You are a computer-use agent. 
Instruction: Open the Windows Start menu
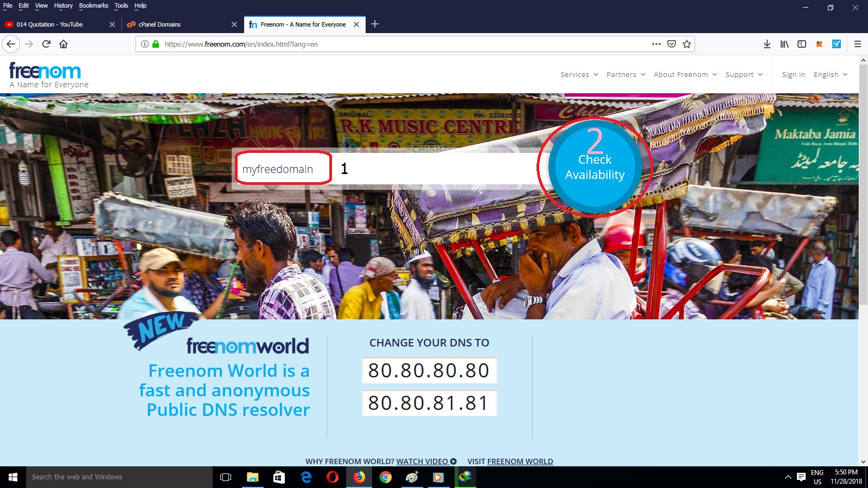(13, 477)
